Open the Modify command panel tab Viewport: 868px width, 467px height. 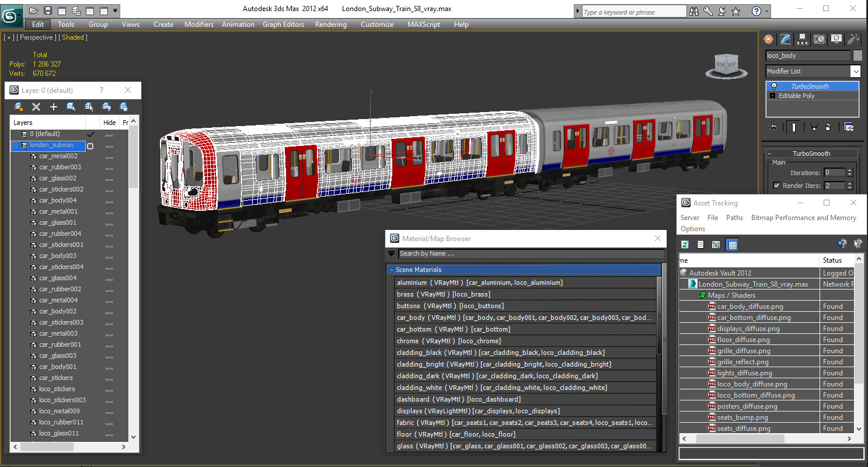point(786,39)
